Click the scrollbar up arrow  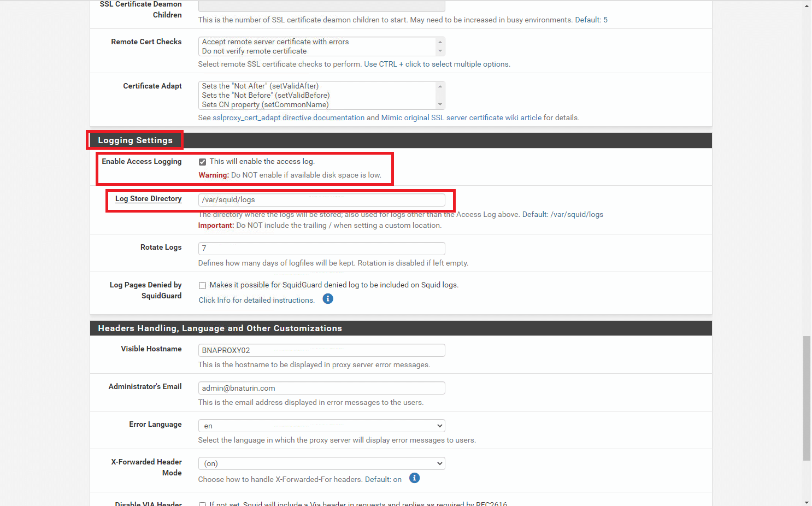807,5
